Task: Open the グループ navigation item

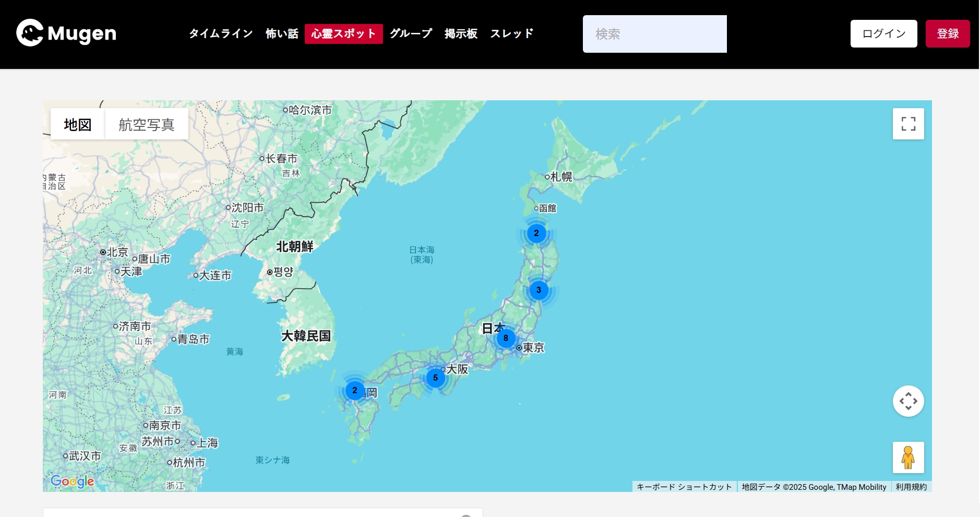Action: (x=411, y=34)
